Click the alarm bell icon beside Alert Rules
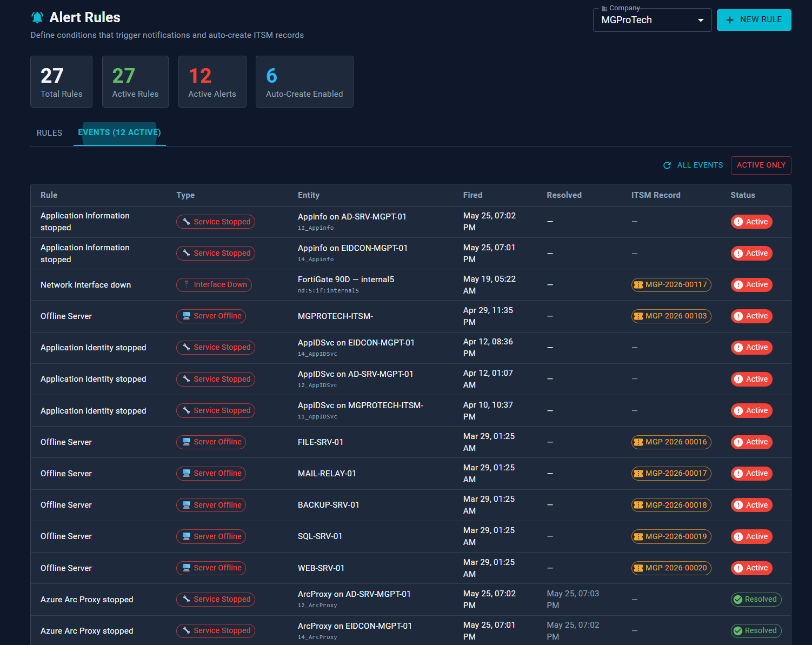 [37, 18]
